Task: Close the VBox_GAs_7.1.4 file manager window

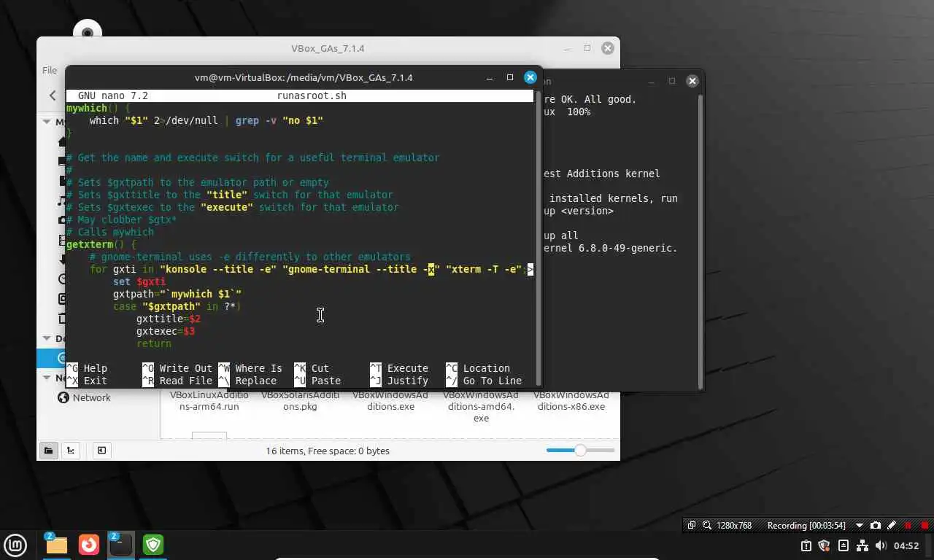Action: tap(607, 48)
